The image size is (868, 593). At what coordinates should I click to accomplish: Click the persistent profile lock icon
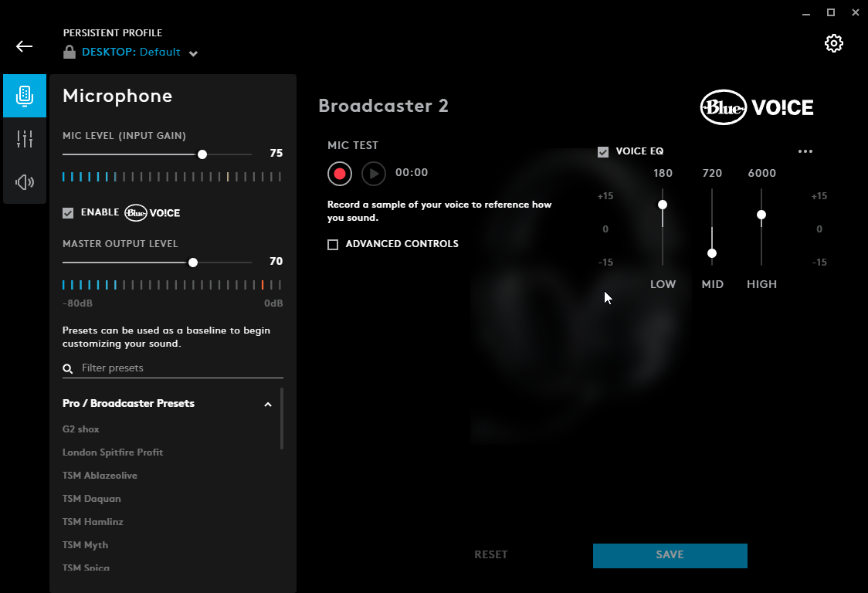[70, 52]
